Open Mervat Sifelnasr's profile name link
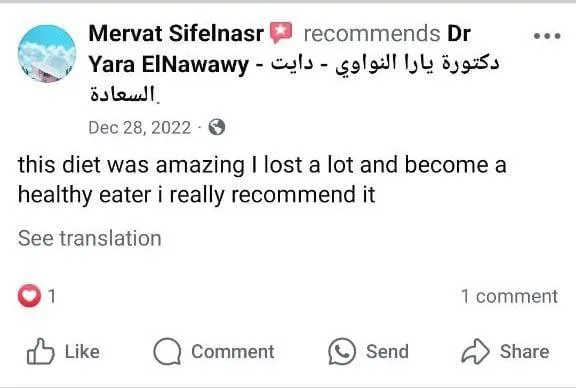The image size is (576, 388). click(x=176, y=33)
